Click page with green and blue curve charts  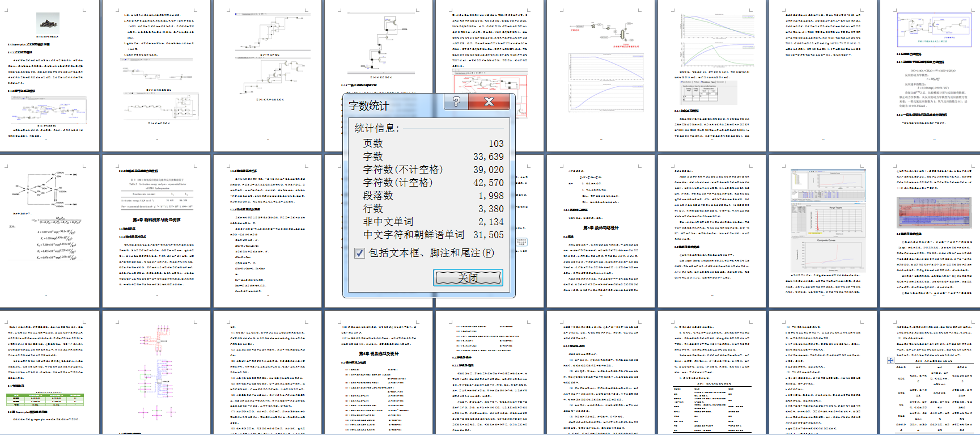[x=712, y=75]
